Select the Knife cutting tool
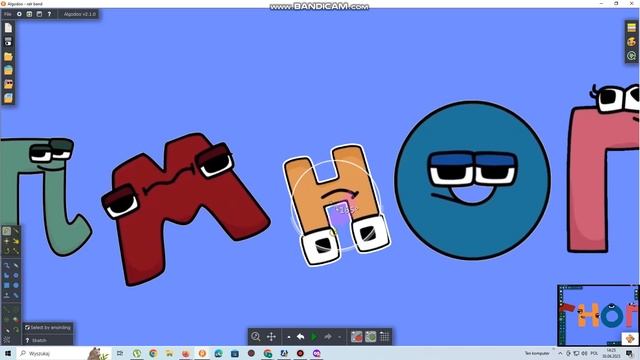640x360 pixels. [x=16, y=231]
